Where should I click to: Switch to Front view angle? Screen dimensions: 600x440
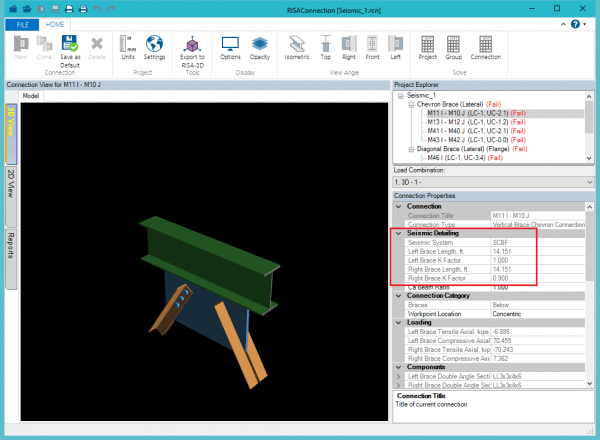point(372,47)
